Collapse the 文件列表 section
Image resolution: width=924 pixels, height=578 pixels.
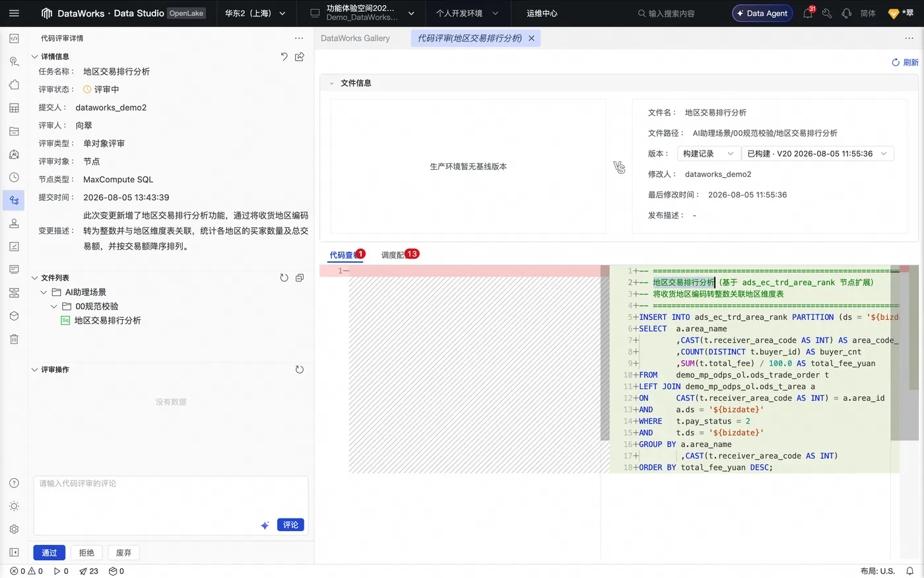pyautogui.click(x=35, y=278)
